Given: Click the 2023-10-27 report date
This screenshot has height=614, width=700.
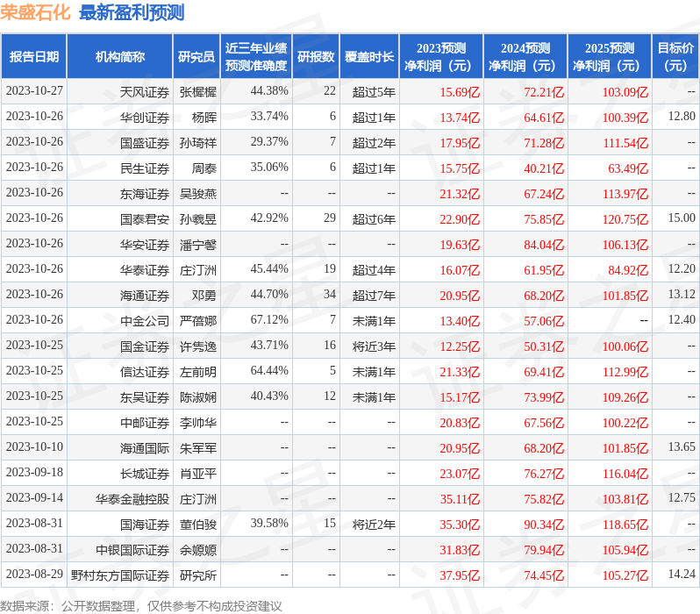Looking at the screenshot, I should [x=34, y=90].
